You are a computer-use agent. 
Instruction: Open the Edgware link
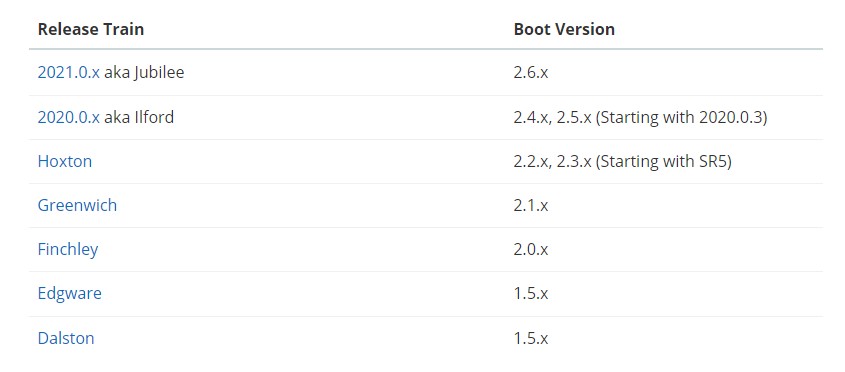pos(70,294)
